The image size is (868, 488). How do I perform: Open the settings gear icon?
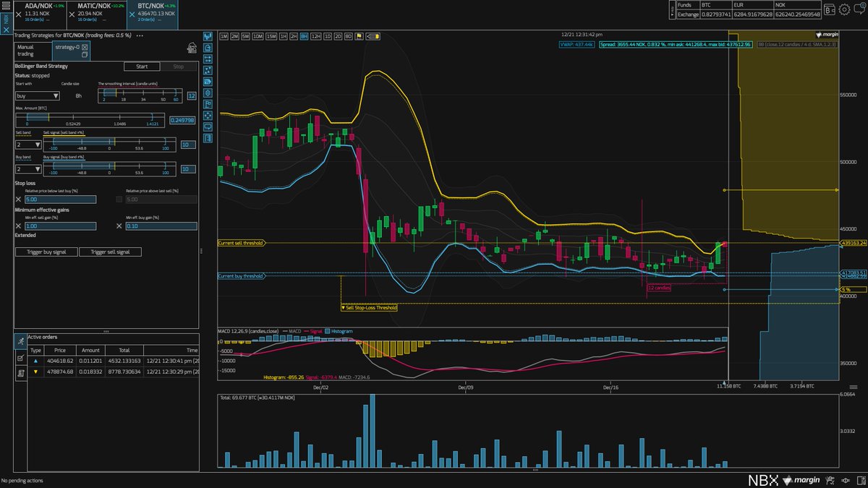click(x=844, y=10)
